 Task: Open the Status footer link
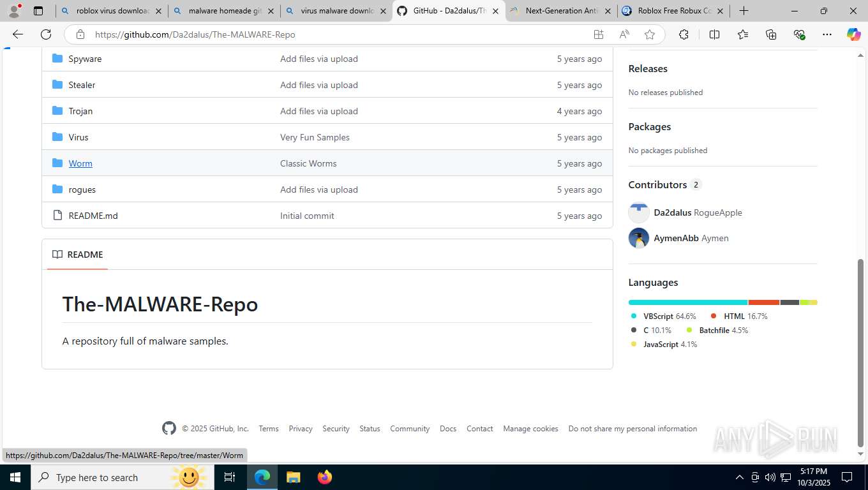pyautogui.click(x=370, y=429)
